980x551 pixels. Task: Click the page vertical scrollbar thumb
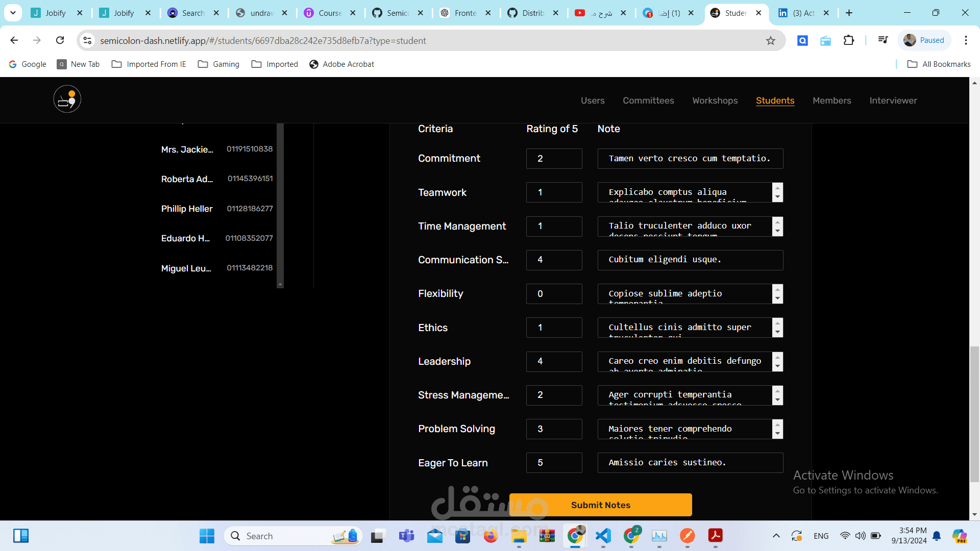pyautogui.click(x=974, y=413)
